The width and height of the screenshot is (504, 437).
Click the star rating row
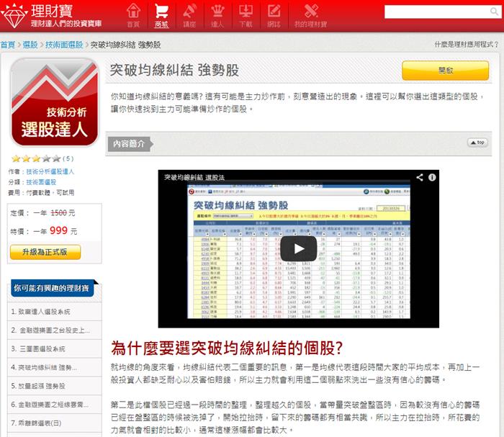[x=36, y=158]
